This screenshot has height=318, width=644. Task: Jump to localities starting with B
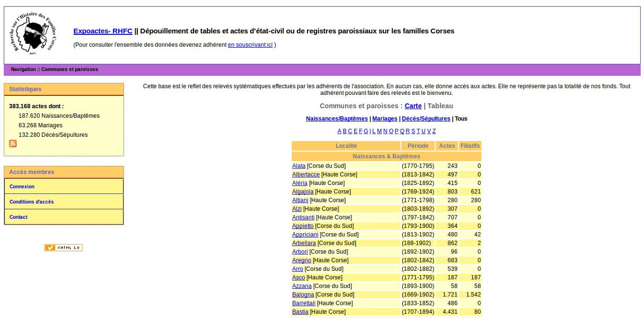pyautogui.click(x=345, y=131)
